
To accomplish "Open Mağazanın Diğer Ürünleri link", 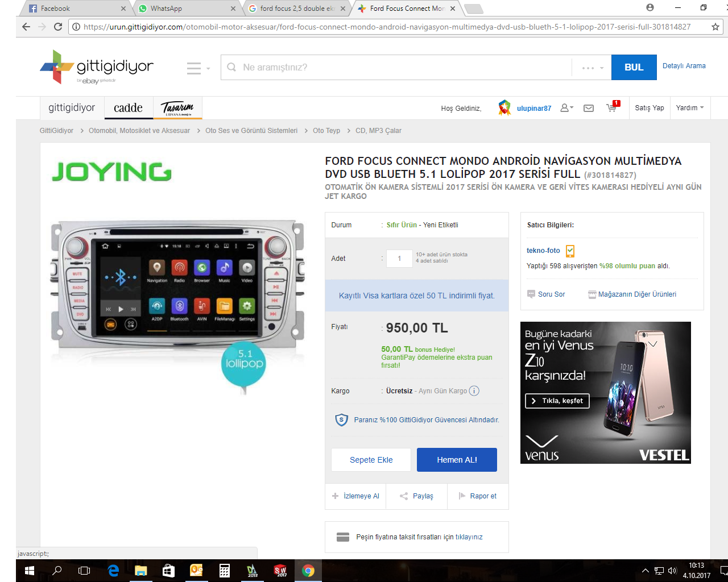I will point(632,294).
